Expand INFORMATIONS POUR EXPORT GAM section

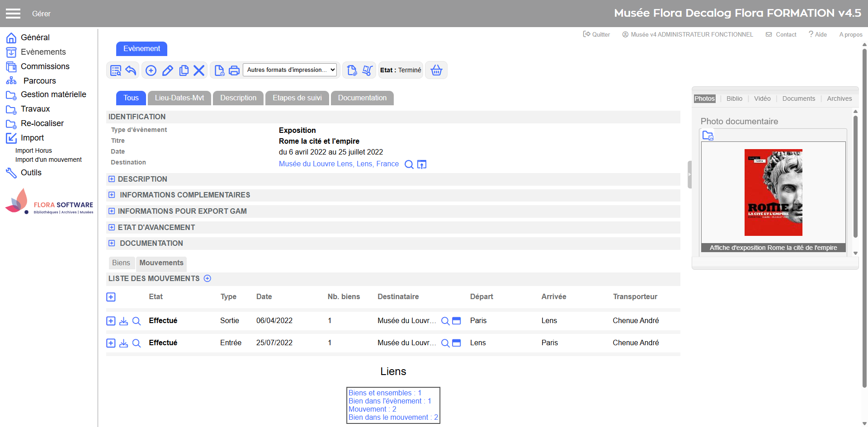(112, 211)
